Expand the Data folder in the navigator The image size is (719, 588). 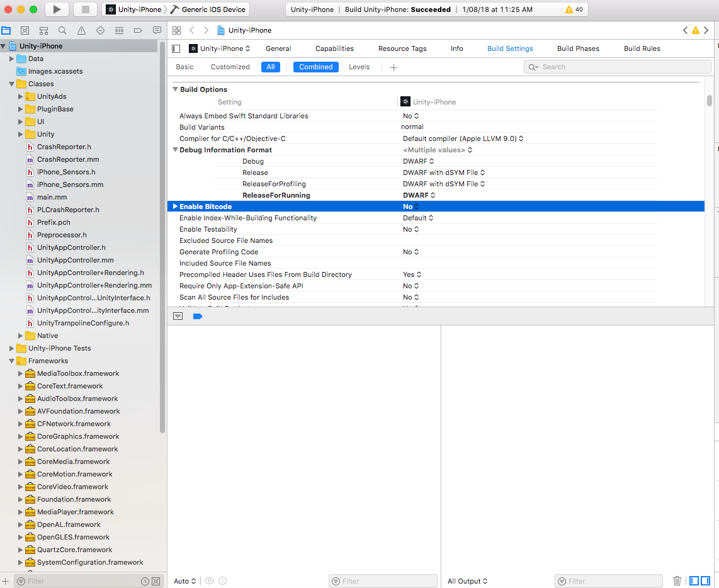[11, 59]
